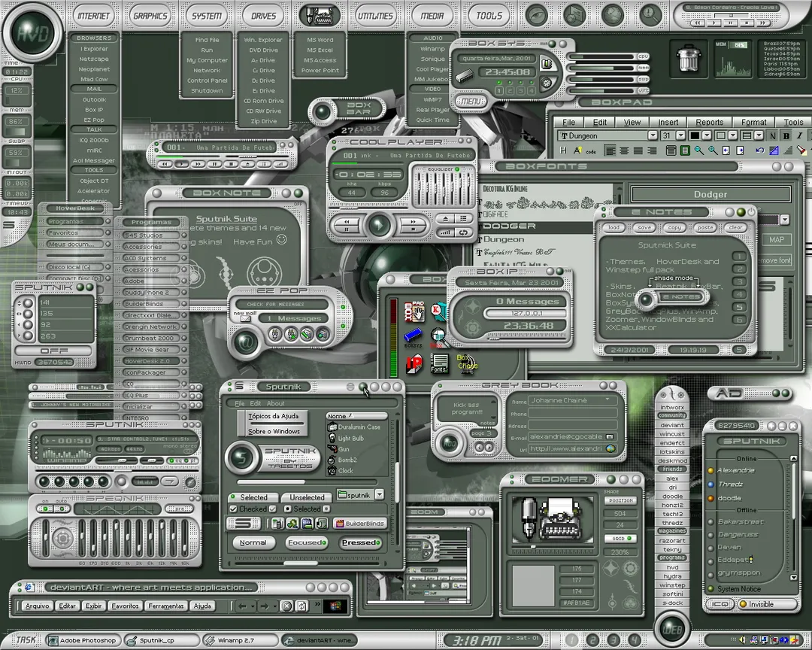Apply left alignment in BoxPad toolbar

click(611, 150)
